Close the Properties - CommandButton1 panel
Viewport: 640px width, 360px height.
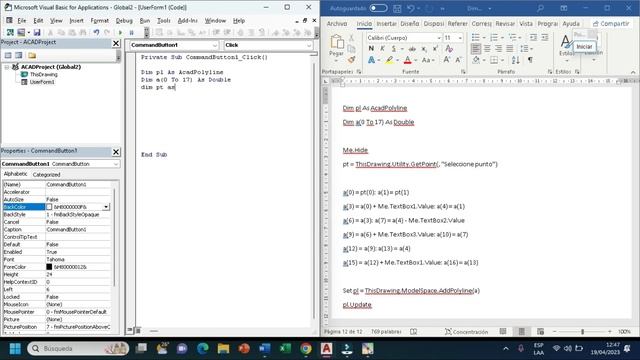click(x=116, y=152)
